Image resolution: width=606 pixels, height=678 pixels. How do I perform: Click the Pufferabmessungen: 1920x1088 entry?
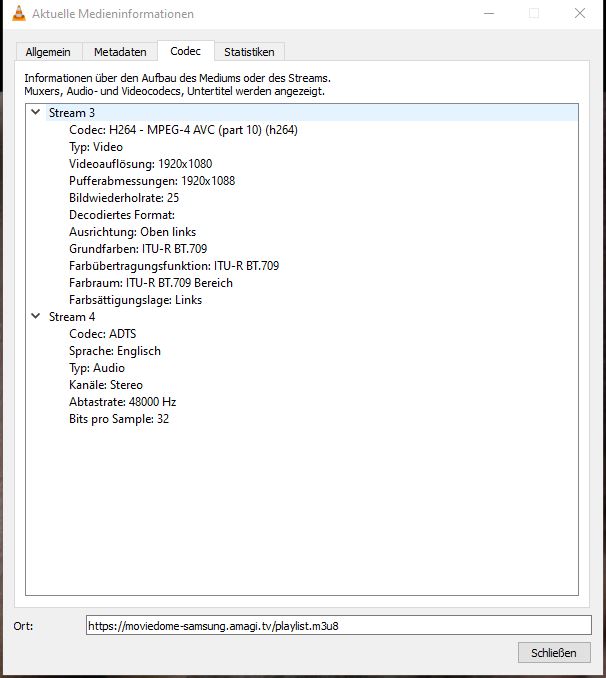(152, 181)
